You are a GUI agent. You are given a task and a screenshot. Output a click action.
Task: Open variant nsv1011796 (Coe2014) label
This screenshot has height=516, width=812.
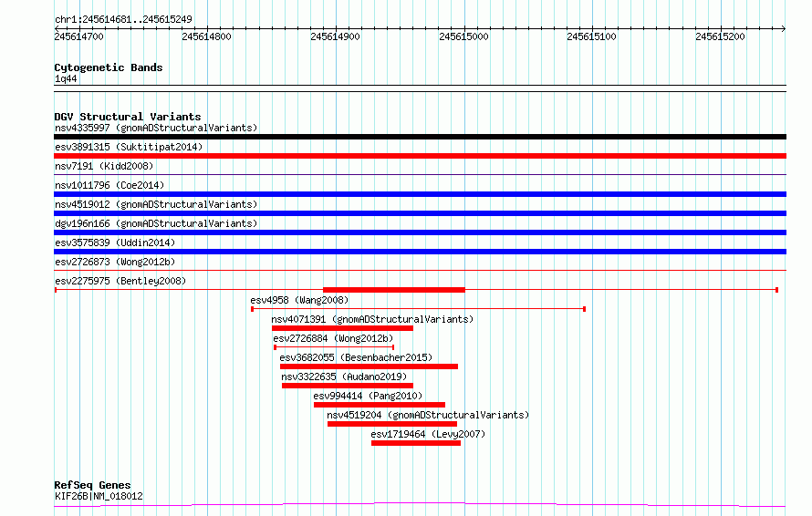[x=109, y=185]
